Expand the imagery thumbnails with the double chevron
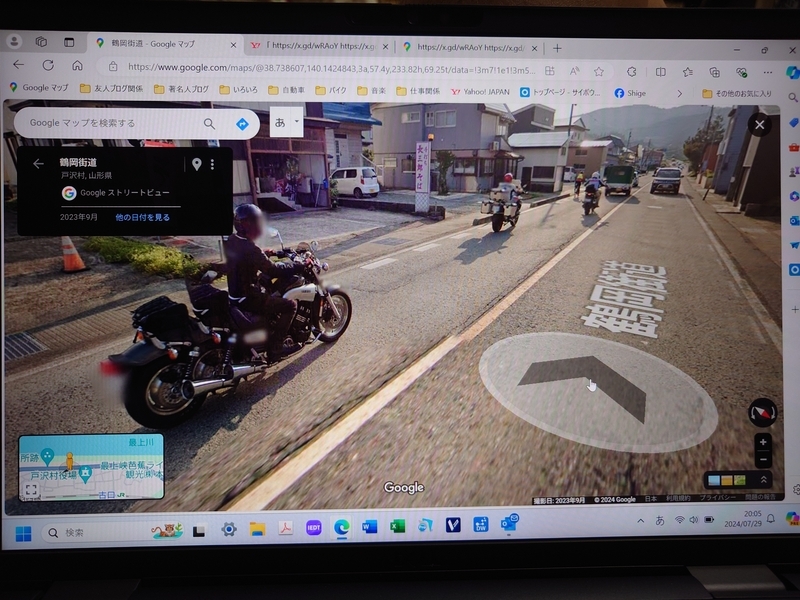Viewport: 800px width, 600px height. [x=763, y=480]
